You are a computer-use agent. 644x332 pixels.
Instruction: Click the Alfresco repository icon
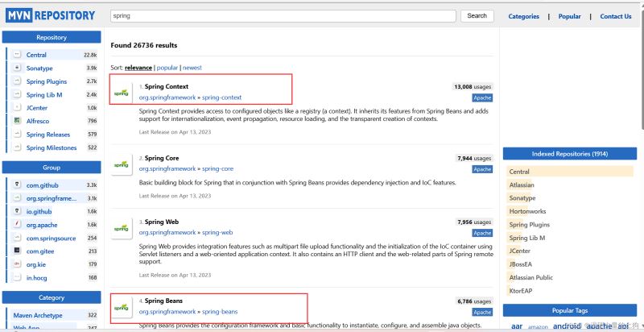17,121
